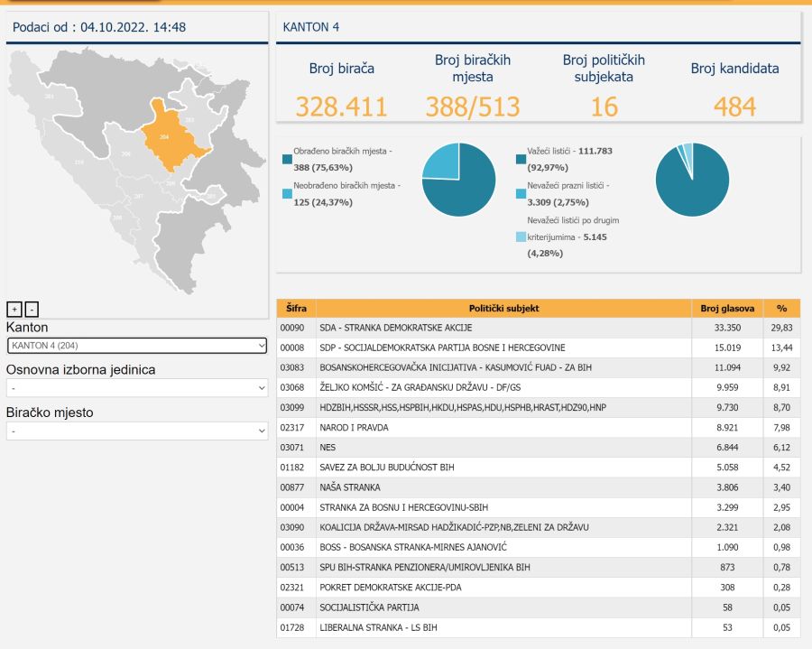This screenshot has height=649, width=812.
Task: Click the ballot validity pie chart
Action: point(692,180)
